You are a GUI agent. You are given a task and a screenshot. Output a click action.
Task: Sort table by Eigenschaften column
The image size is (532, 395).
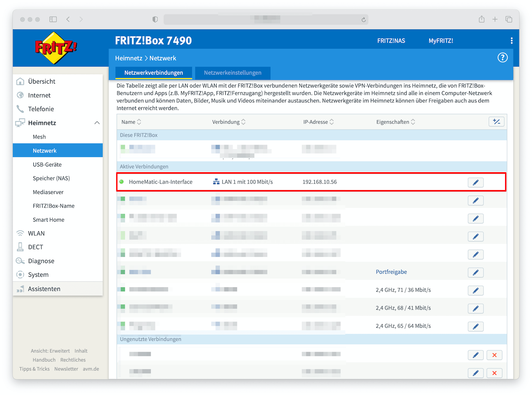pyautogui.click(x=396, y=122)
